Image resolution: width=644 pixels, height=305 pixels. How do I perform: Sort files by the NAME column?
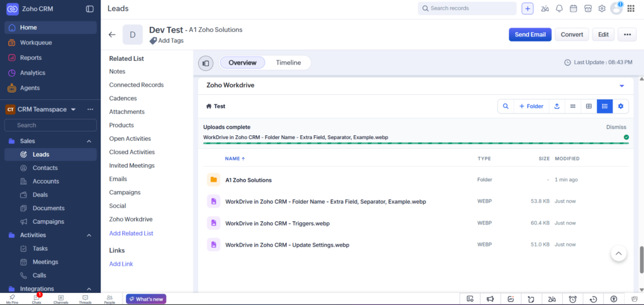235,158
